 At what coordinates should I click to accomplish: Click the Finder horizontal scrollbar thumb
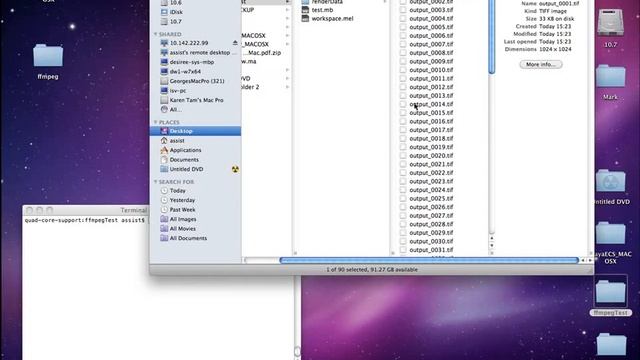point(429,260)
